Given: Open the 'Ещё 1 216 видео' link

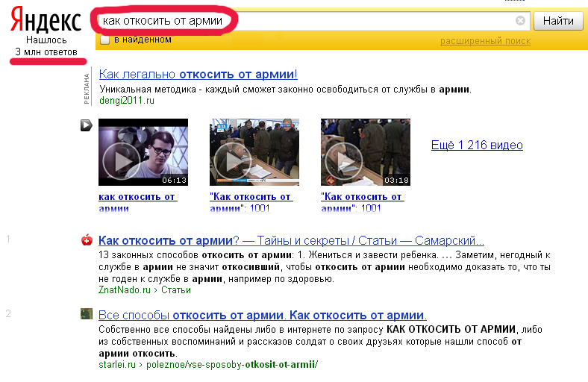Looking at the screenshot, I should [x=477, y=145].
